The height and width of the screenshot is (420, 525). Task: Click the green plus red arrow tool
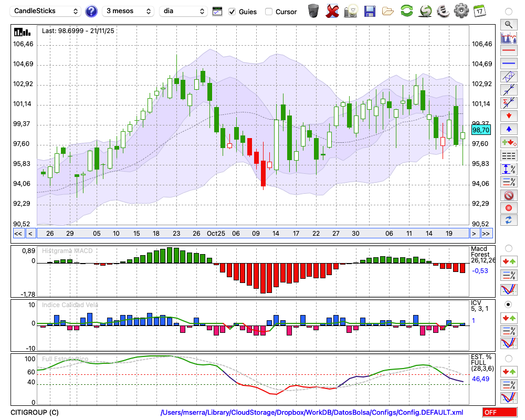click(509, 142)
